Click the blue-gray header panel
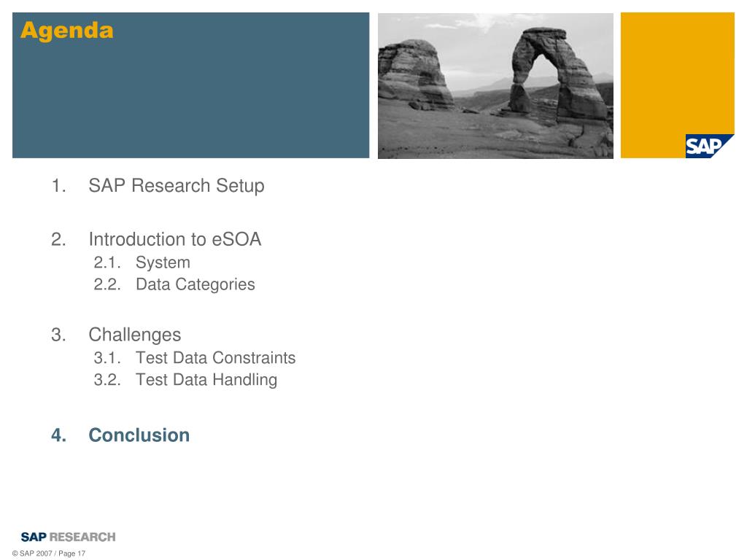 tap(190, 85)
